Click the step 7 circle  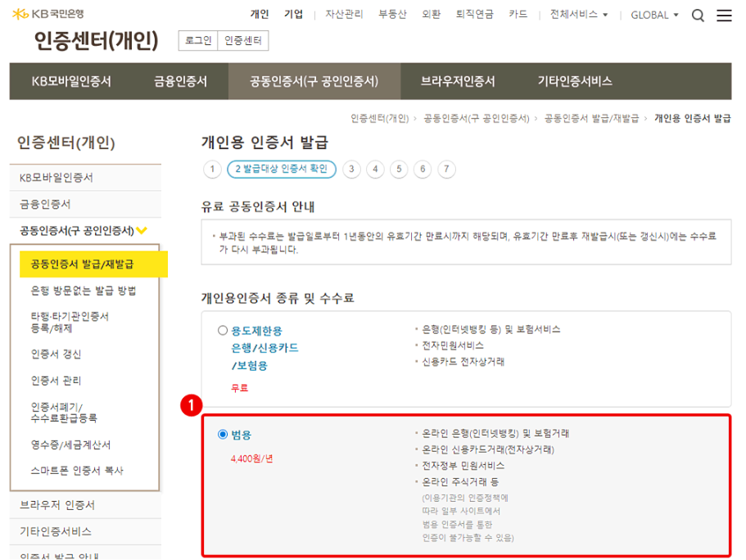tap(446, 169)
